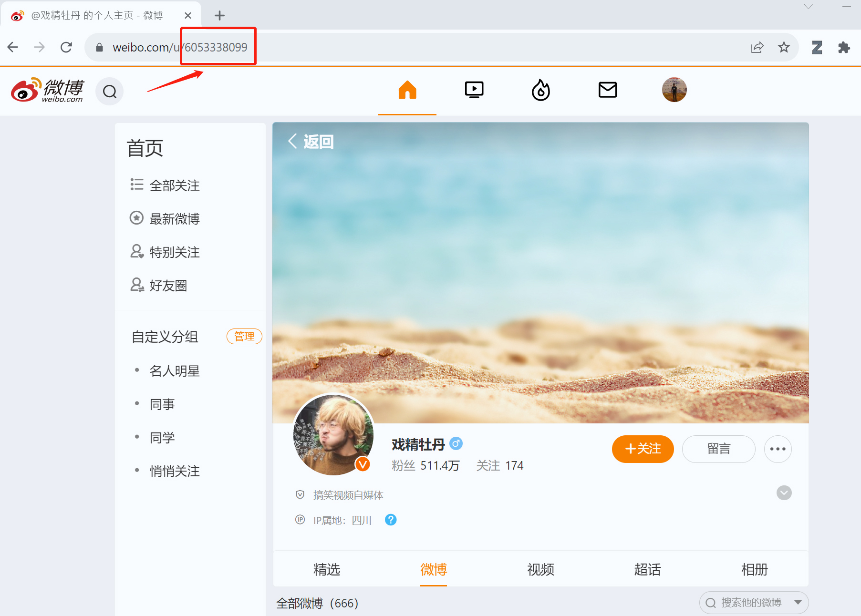Go to the Weibo home icon
Viewport: 861px width, 616px height.
407,90
